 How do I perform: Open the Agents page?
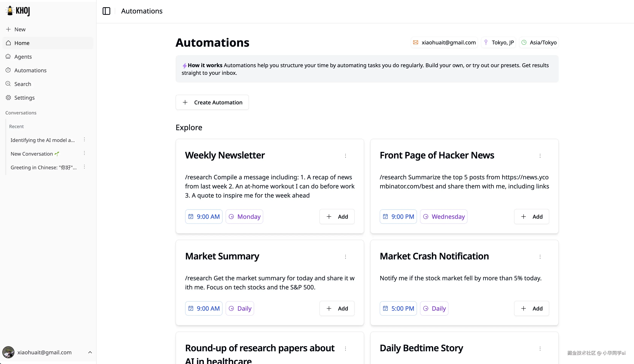pyautogui.click(x=23, y=57)
